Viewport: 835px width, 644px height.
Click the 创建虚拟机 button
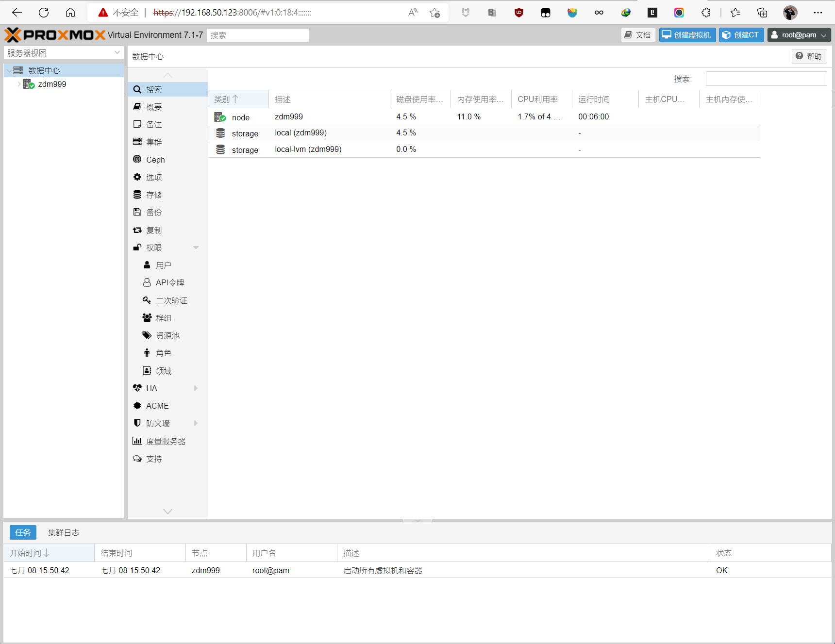coord(687,35)
